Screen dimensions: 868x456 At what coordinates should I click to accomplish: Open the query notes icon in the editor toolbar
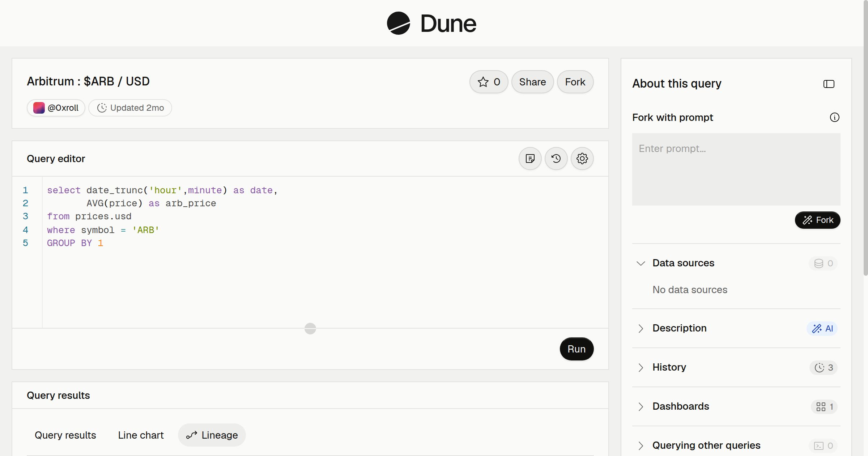530,159
